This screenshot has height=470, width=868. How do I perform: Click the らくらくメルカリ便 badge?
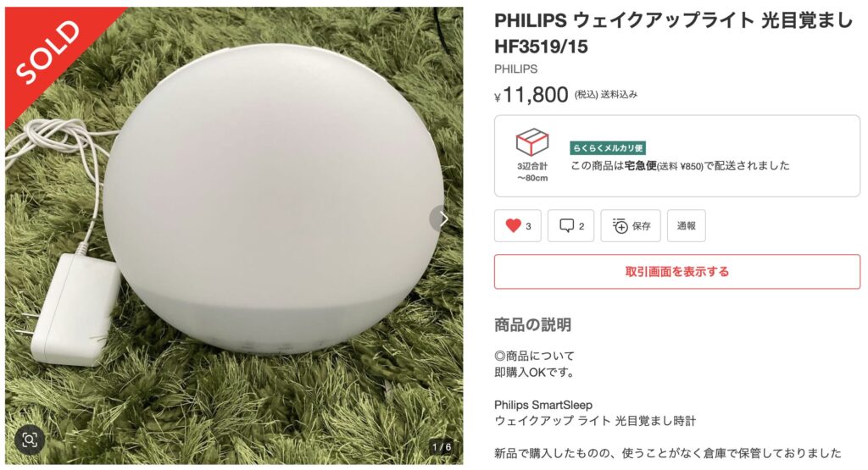click(x=608, y=147)
